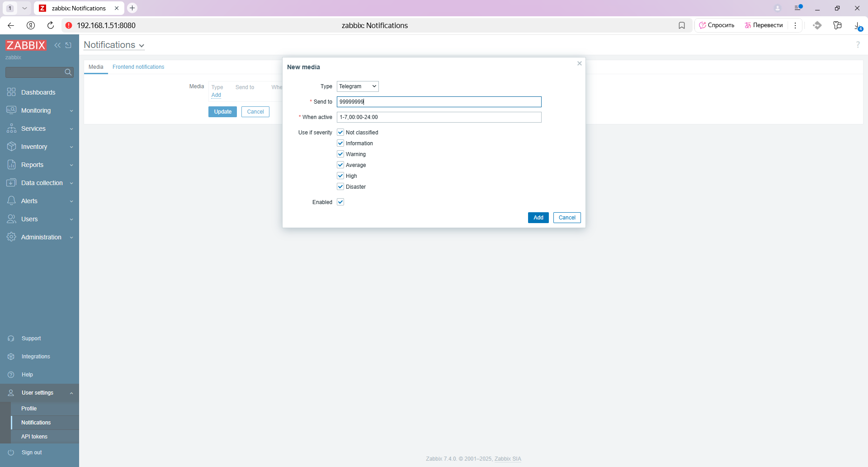Toggle the Enabled checkbox
Image resolution: width=868 pixels, height=467 pixels.
[x=340, y=202]
